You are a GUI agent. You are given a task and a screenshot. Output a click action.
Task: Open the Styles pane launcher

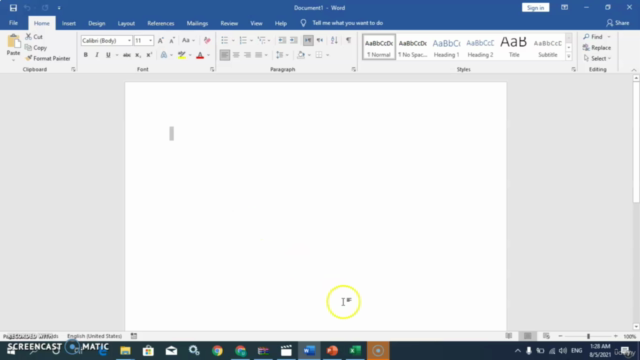pos(573,70)
